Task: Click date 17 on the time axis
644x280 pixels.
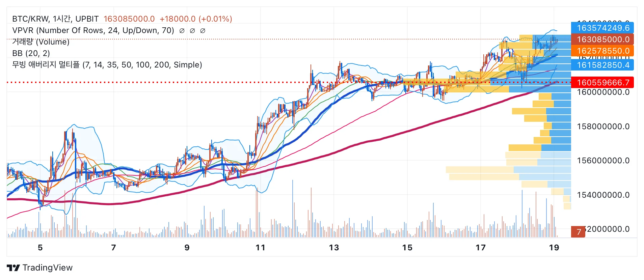Action: click(481, 248)
